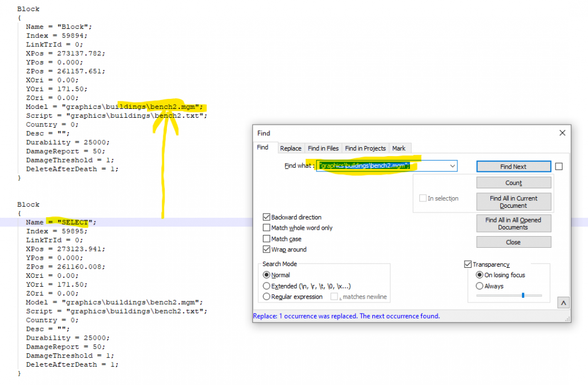Click the highlighted Name = "SELECT" line
This screenshot has height=385, width=588.
61,223
